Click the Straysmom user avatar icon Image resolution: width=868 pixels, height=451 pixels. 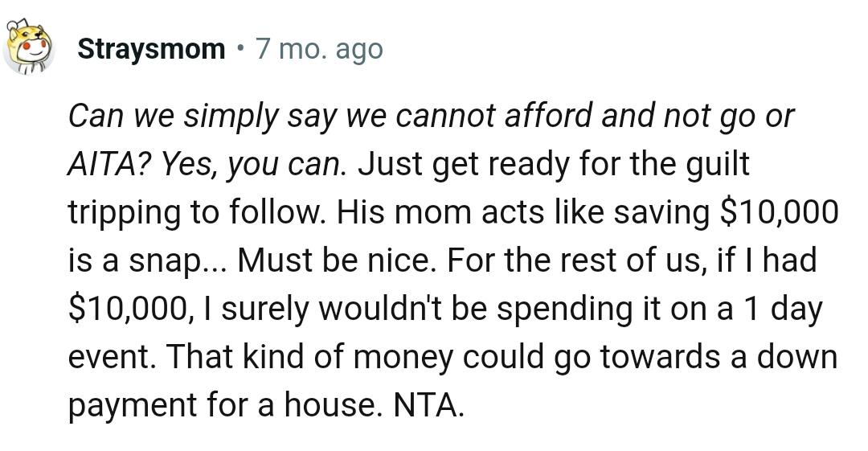coord(30,48)
